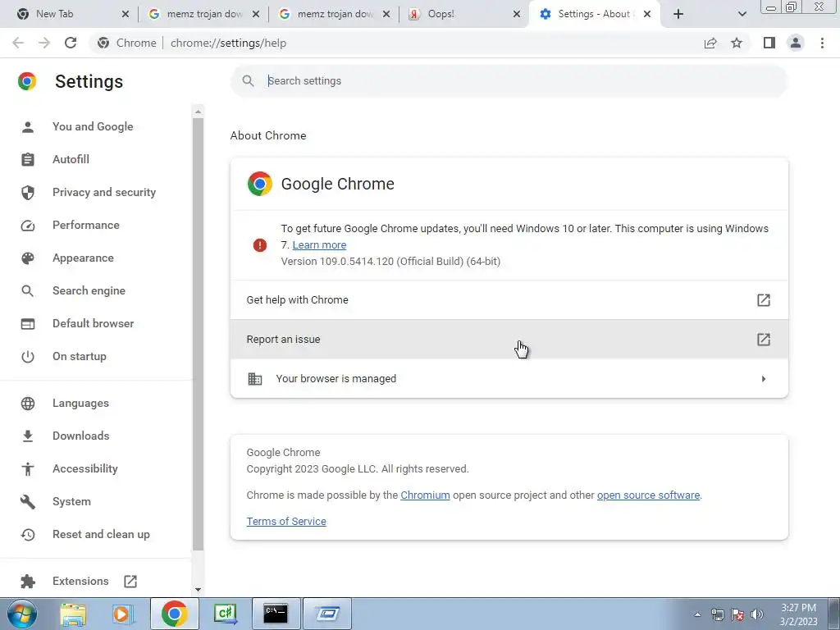Open the command prompt taskbar icon

276,614
